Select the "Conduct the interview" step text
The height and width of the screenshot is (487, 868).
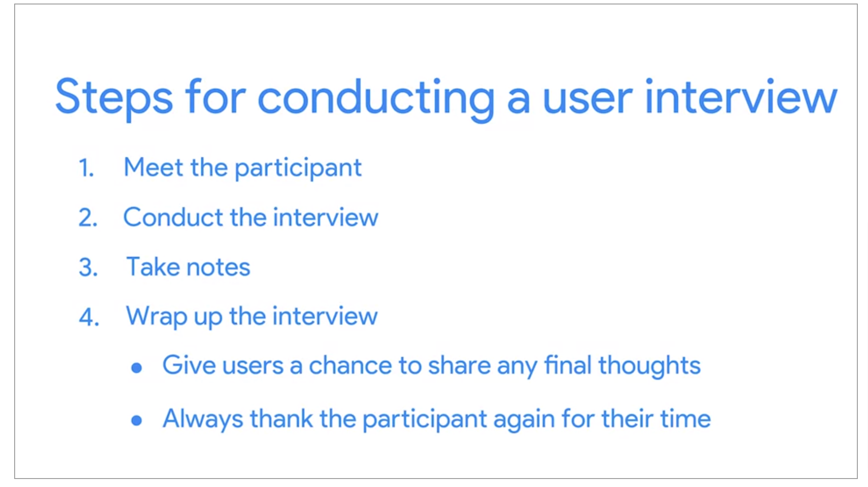pyautogui.click(x=251, y=217)
